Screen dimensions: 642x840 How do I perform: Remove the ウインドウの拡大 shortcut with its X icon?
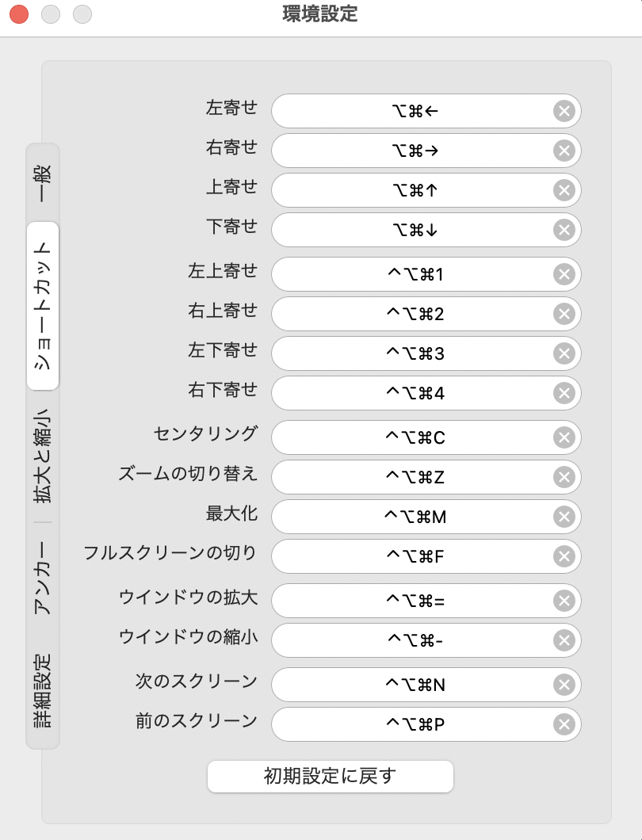click(x=564, y=601)
